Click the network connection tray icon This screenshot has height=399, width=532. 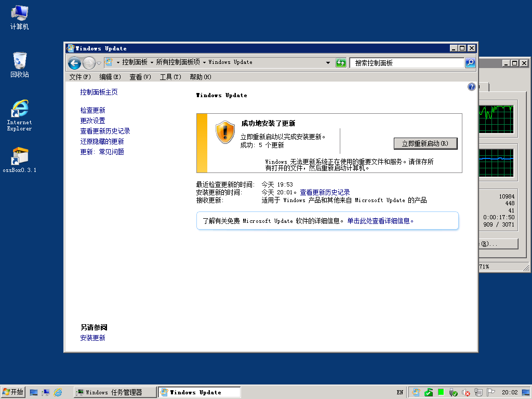[478, 393]
